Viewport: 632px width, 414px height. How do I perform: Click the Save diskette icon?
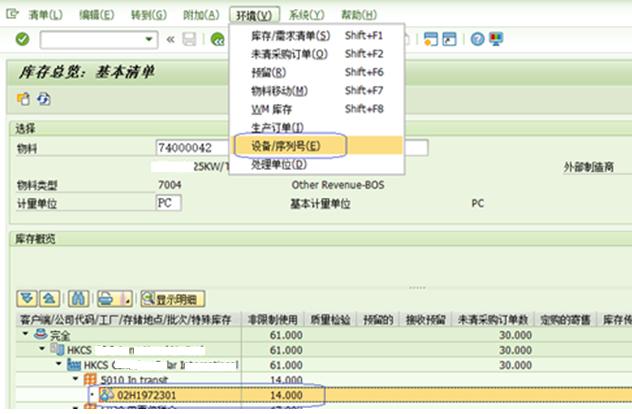click(189, 40)
